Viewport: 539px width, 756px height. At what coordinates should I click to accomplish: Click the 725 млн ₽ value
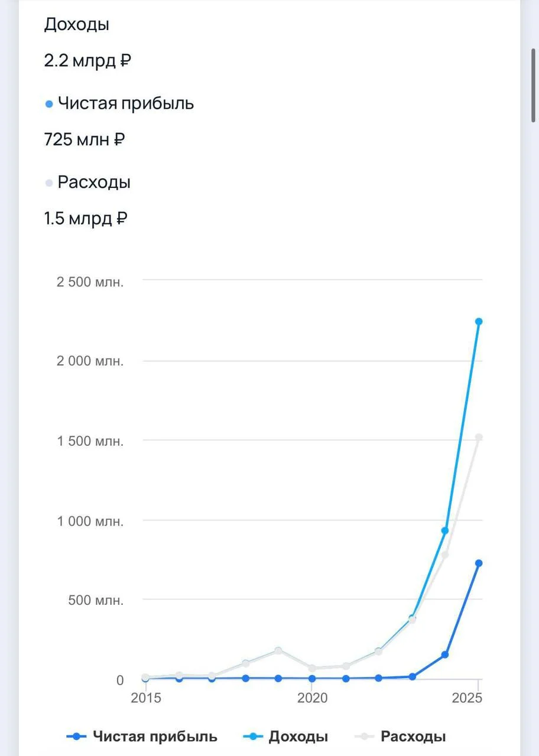click(x=85, y=139)
